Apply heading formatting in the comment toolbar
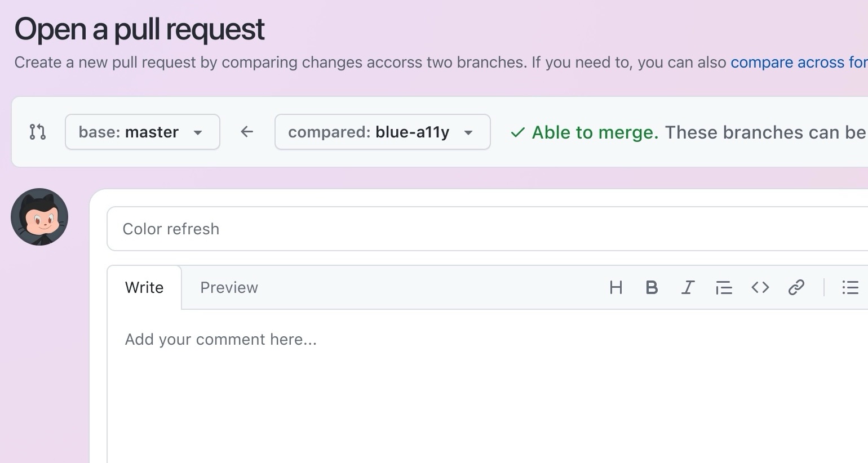868x463 pixels. [615, 287]
